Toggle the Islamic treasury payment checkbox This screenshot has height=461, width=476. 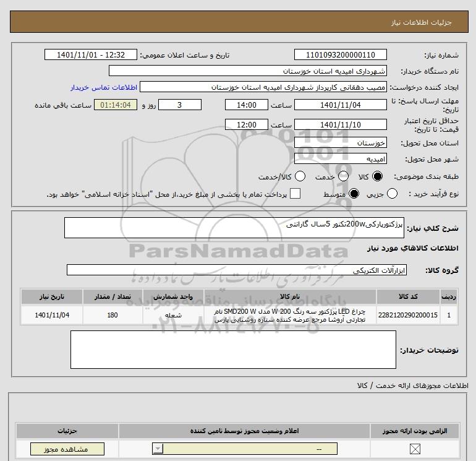click(x=295, y=194)
